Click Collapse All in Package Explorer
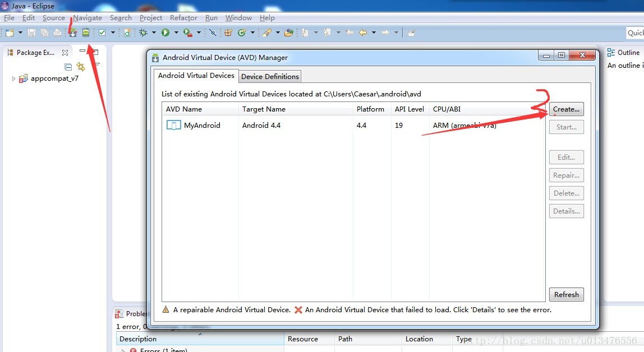644x352 pixels. pyautogui.click(x=68, y=67)
